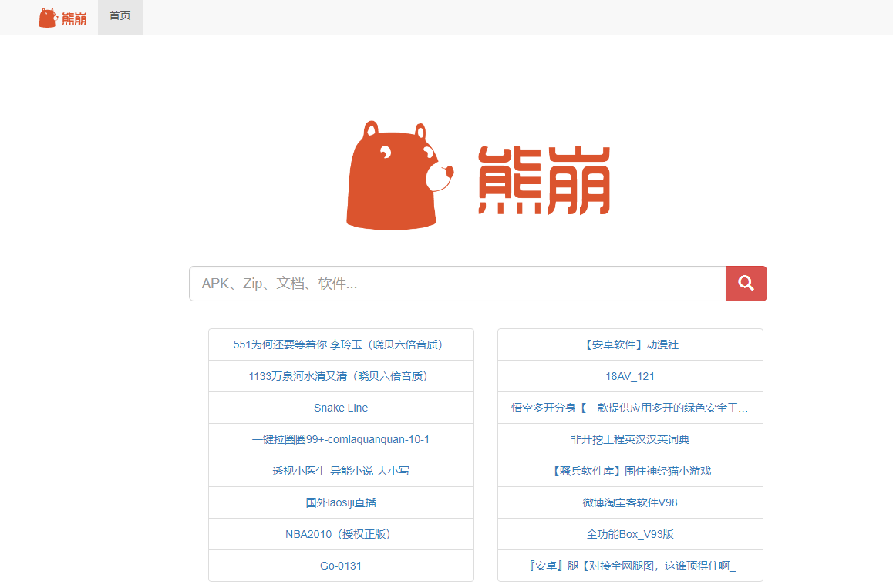Open 【安卓软件】动漫社 link

[x=630, y=344]
